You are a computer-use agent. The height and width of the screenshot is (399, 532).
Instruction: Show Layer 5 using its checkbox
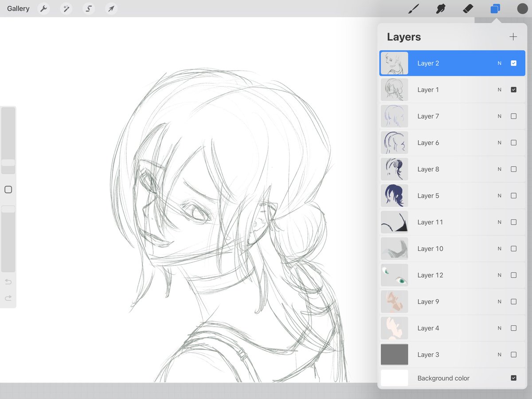point(514,196)
